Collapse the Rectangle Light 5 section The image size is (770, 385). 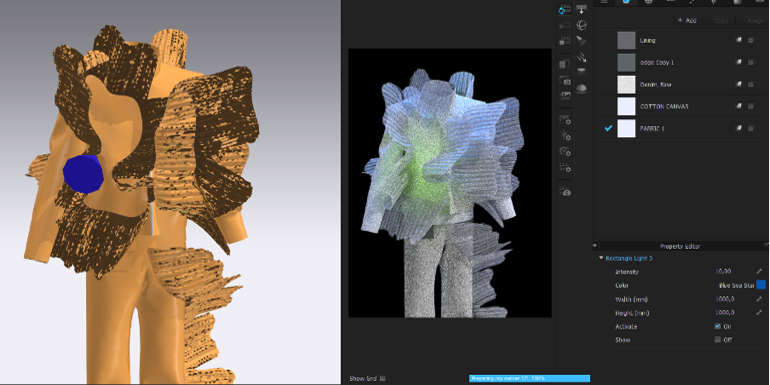601,258
